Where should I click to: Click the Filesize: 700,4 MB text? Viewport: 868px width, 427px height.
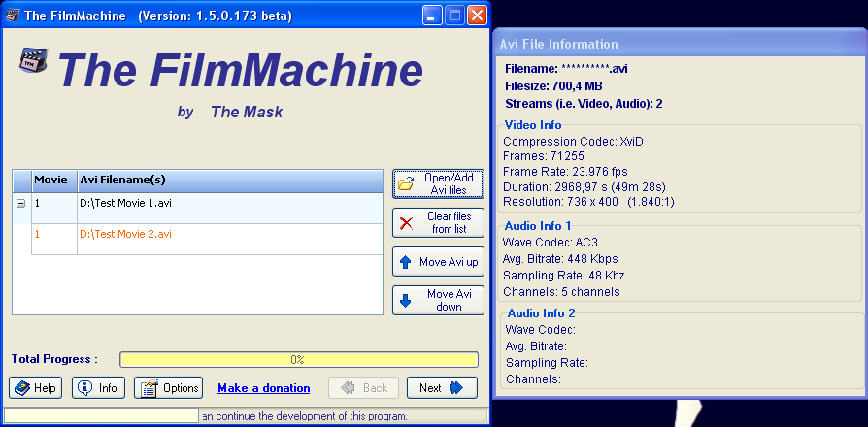(553, 86)
